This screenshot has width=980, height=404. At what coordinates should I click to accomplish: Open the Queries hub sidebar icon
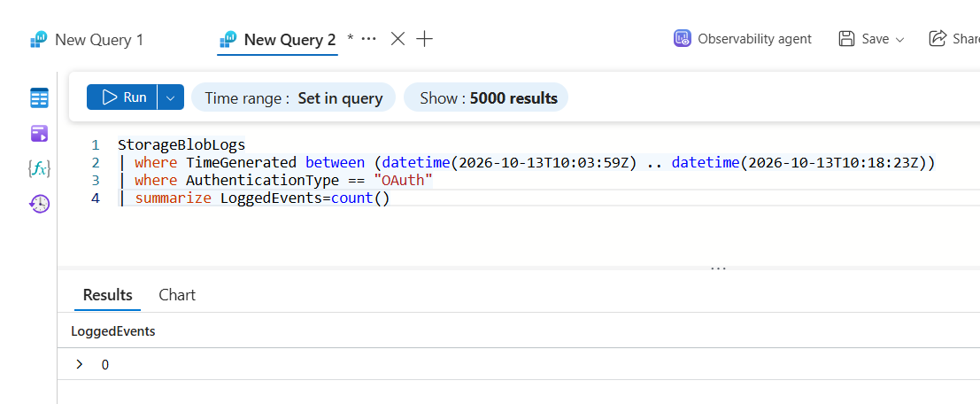[x=39, y=133]
